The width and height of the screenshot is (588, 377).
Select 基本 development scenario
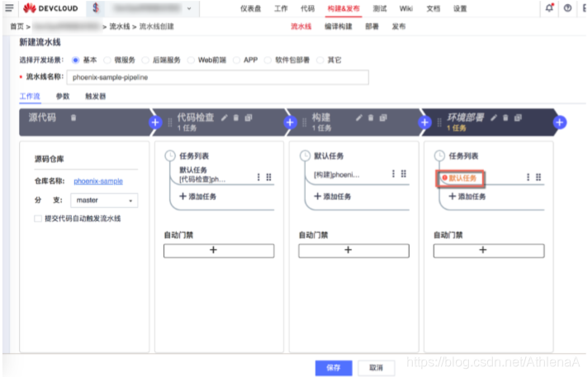click(75, 60)
